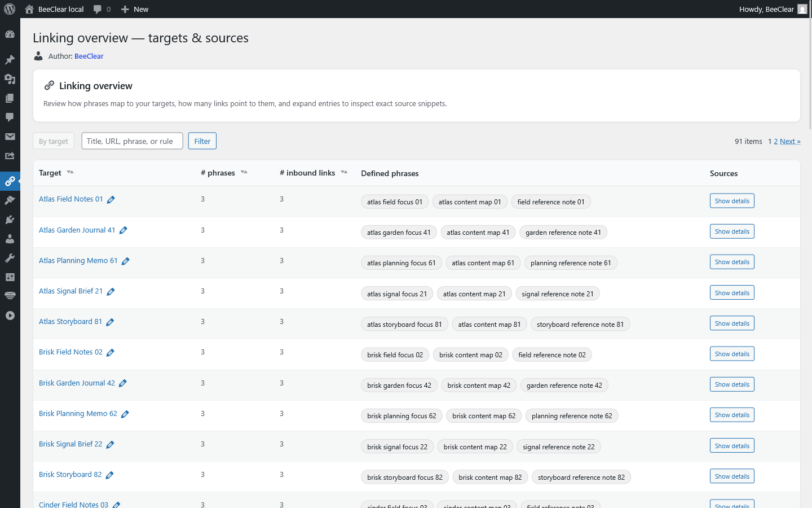Open the New menu in admin bar
Screen dimensions: 812x508
134,9
